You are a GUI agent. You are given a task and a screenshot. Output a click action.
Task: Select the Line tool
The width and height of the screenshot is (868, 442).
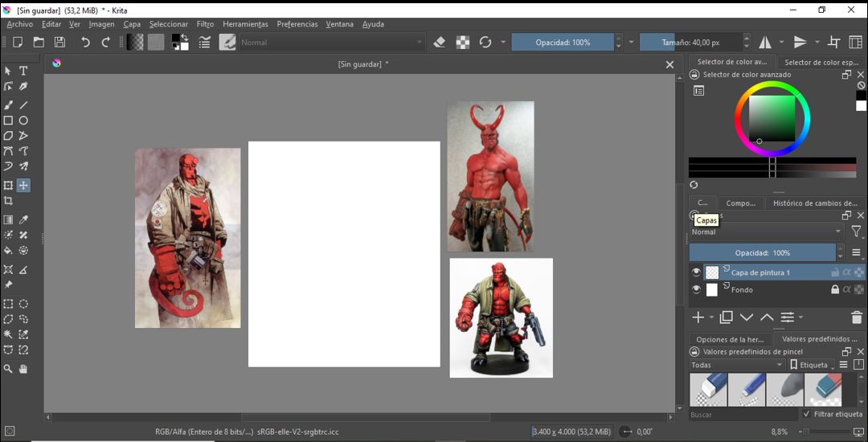24,105
